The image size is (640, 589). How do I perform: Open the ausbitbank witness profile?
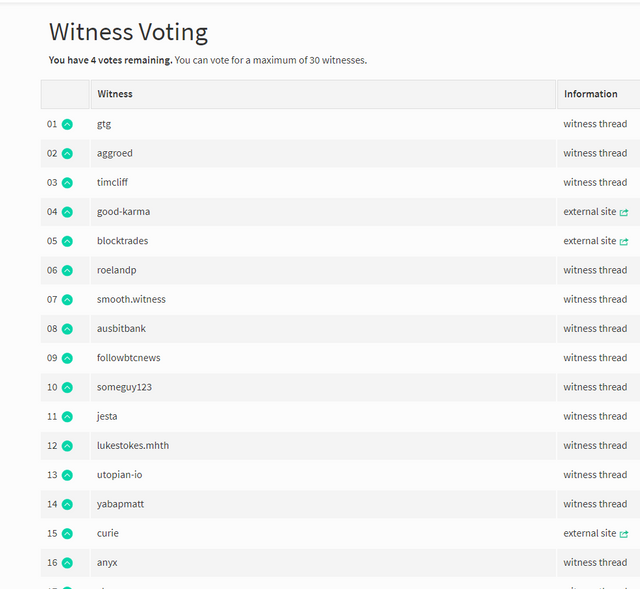pyautogui.click(x=121, y=329)
